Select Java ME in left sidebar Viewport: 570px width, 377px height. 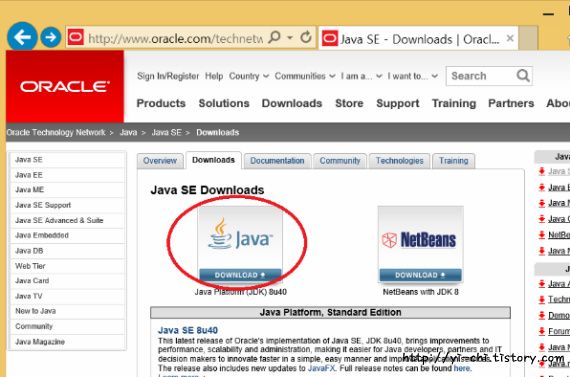pos(68,190)
